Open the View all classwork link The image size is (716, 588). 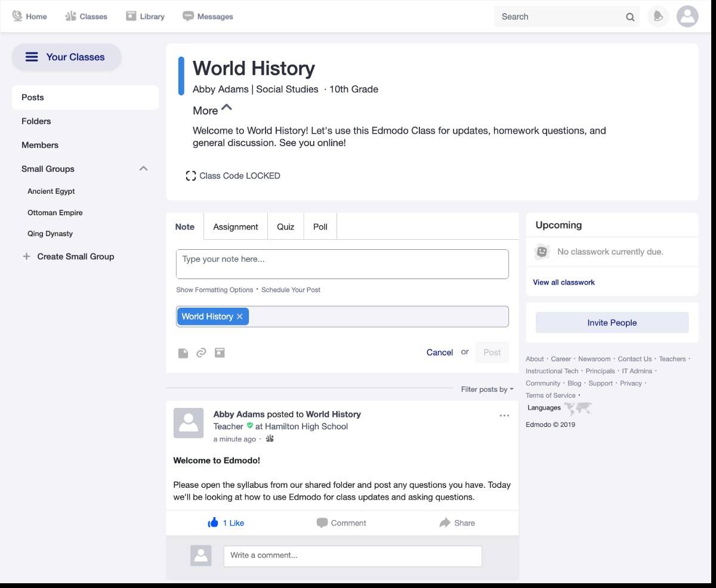point(563,282)
